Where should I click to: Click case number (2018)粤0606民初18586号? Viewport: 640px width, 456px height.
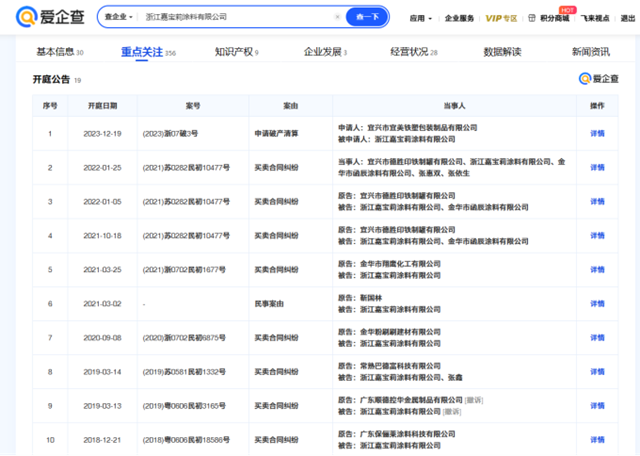coord(186,440)
